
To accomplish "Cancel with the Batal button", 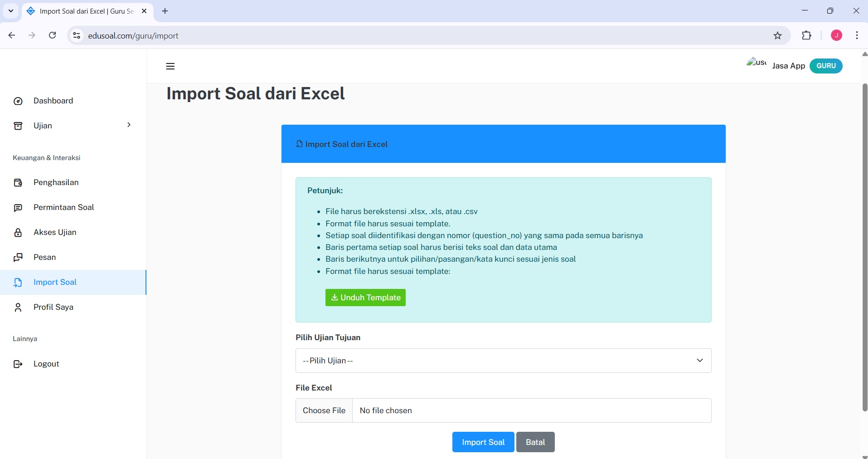I will click(535, 442).
